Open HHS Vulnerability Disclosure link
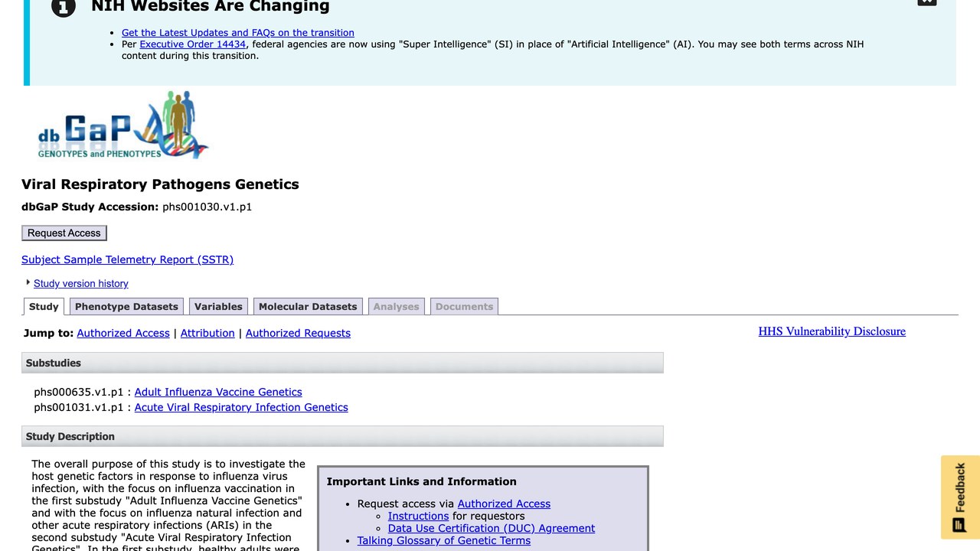Image resolution: width=980 pixels, height=551 pixels. [832, 331]
